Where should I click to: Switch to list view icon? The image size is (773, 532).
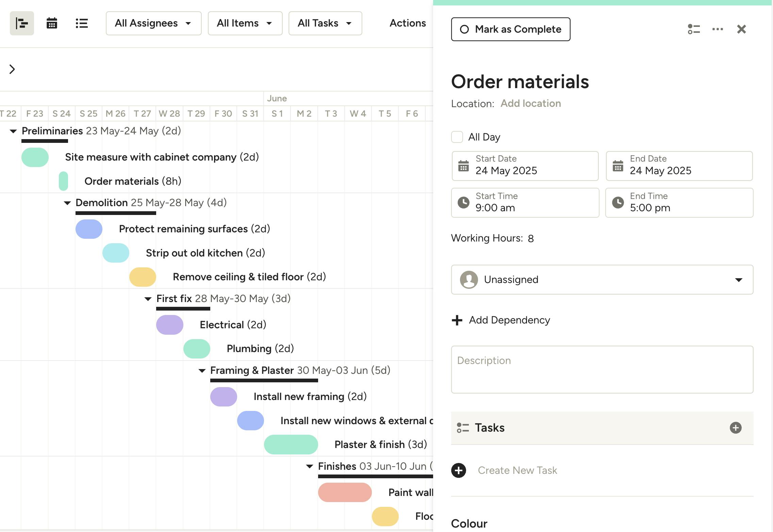click(82, 23)
